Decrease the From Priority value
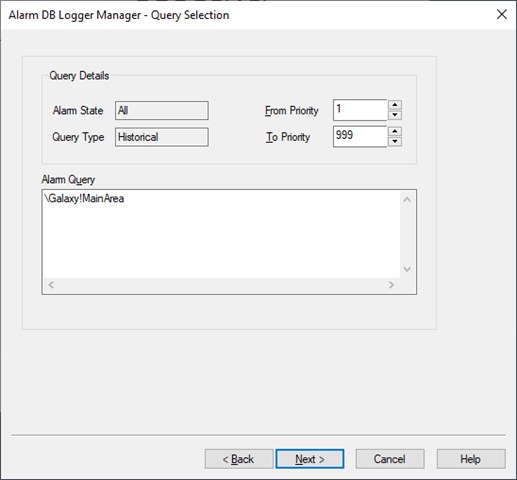The width and height of the screenshot is (517, 480). [x=395, y=115]
